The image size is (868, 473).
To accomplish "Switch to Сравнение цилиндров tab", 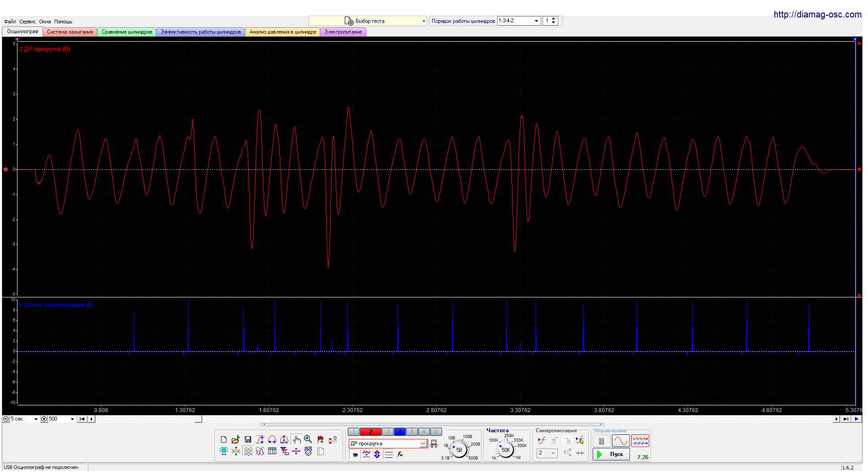I will pyautogui.click(x=127, y=32).
